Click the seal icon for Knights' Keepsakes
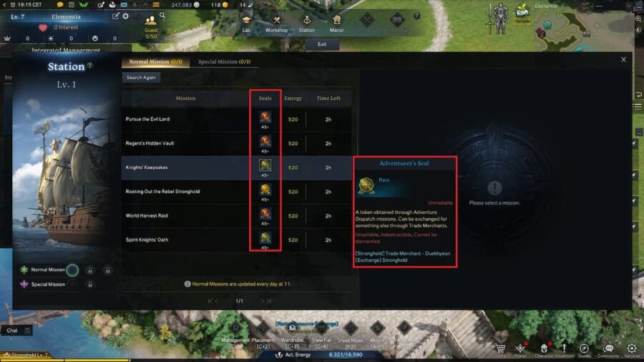The height and width of the screenshot is (362, 644). coord(265,165)
